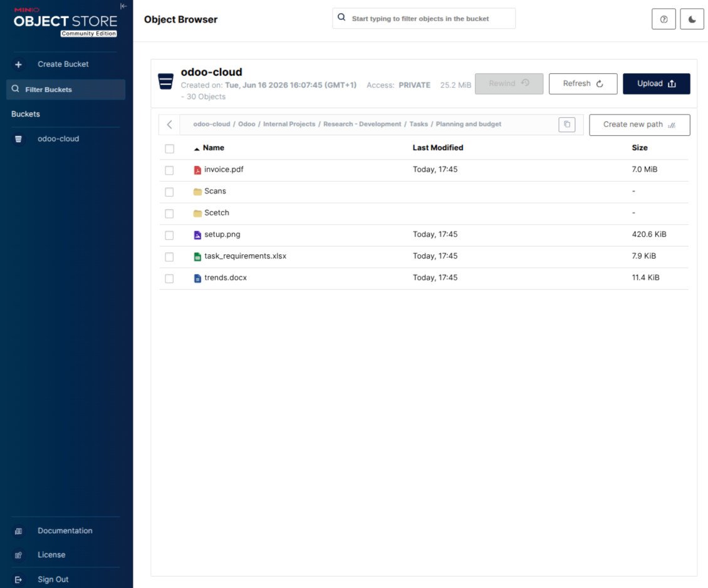Click Planning and budget breadcrumb
The height and width of the screenshot is (588, 708).
pyautogui.click(x=468, y=124)
